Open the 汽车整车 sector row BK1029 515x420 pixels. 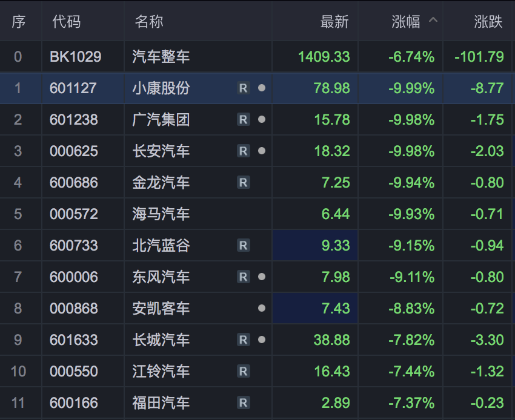[x=257, y=56]
